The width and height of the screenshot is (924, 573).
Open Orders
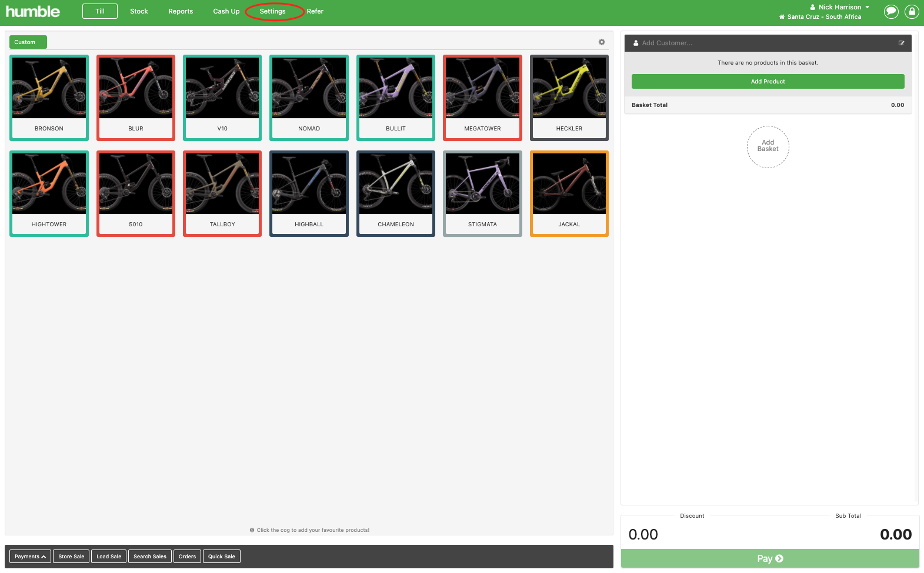(187, 557)
